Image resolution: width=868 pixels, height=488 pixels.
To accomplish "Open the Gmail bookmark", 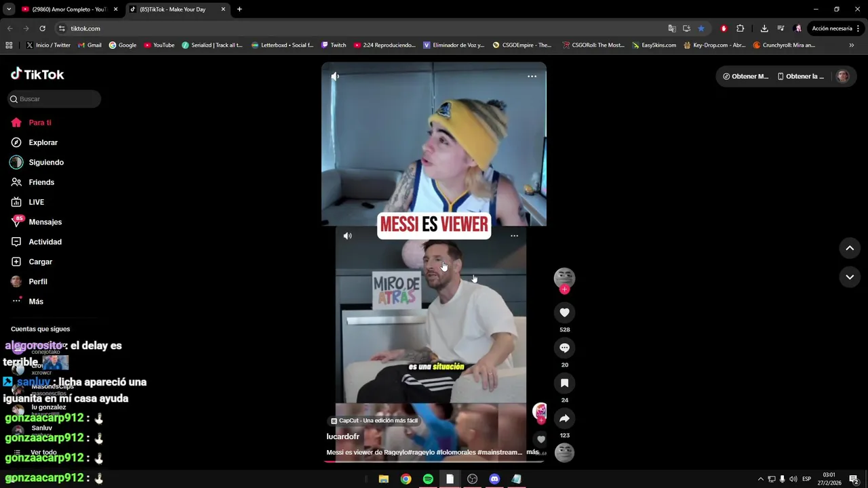I will point(90,45).
